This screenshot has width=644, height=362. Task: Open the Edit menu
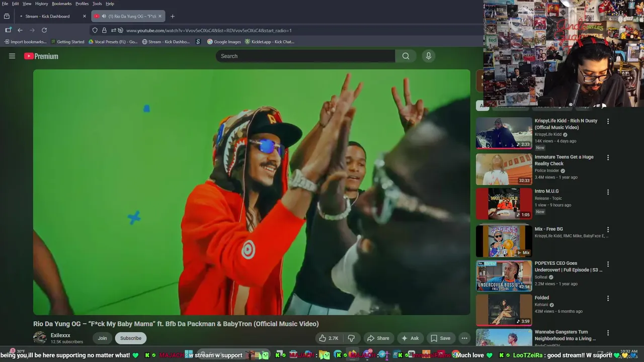(16, 4)
